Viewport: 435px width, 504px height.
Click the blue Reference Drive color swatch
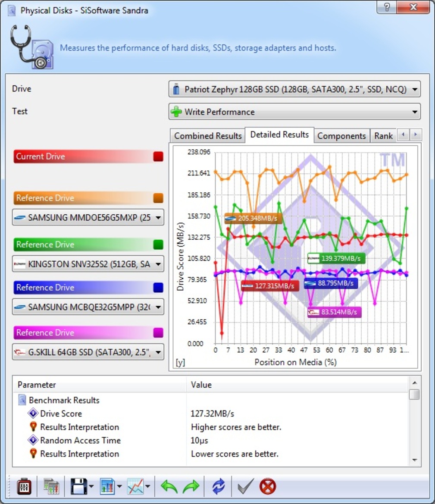158,288
